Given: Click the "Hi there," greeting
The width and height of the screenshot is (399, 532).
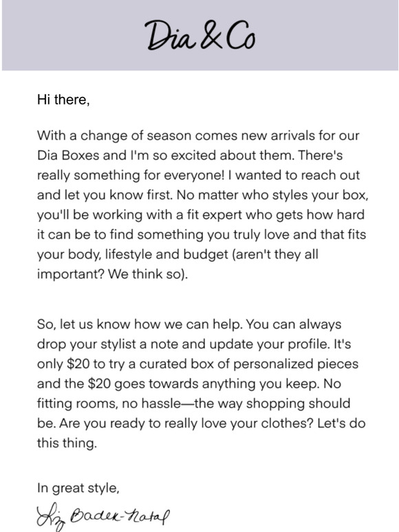Looking at the screenshot, I should (63, 100).
